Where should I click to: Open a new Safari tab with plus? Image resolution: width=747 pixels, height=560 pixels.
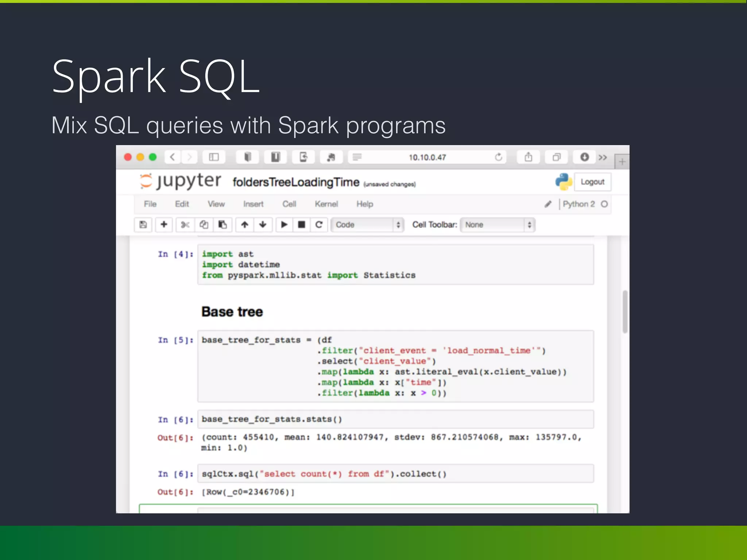[x=622, y=161]
